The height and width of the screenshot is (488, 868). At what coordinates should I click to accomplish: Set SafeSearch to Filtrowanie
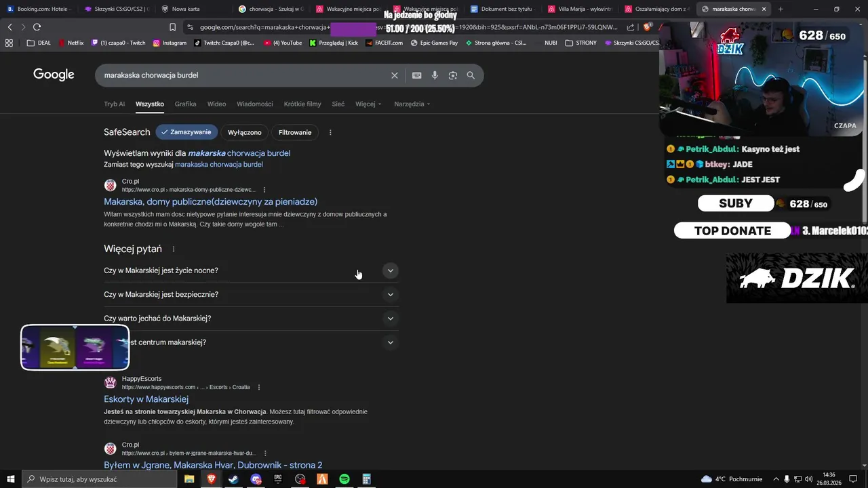click(x=295, y=132)
